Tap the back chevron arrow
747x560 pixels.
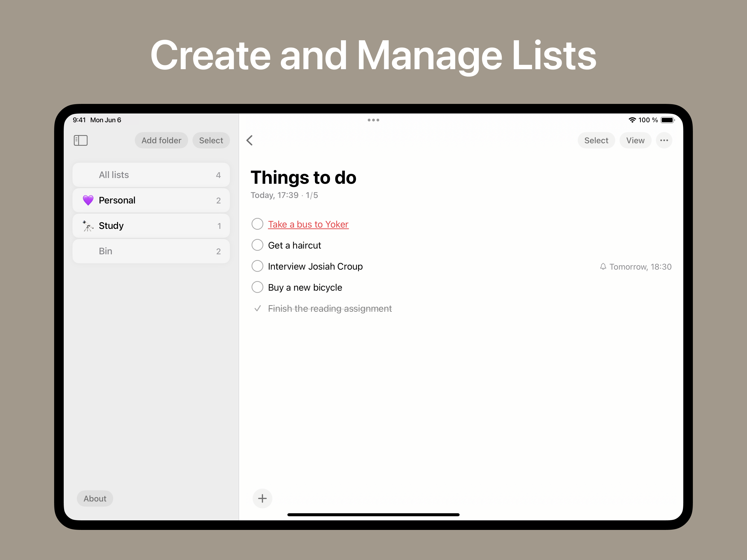point(250,140)
